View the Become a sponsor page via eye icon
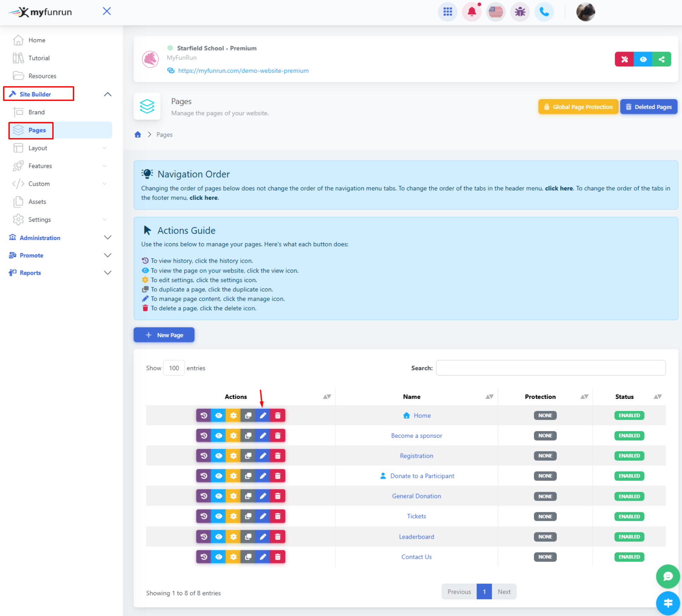Image resolution: width=682 pixels, height=616 pixels. (x=219, y=436)
